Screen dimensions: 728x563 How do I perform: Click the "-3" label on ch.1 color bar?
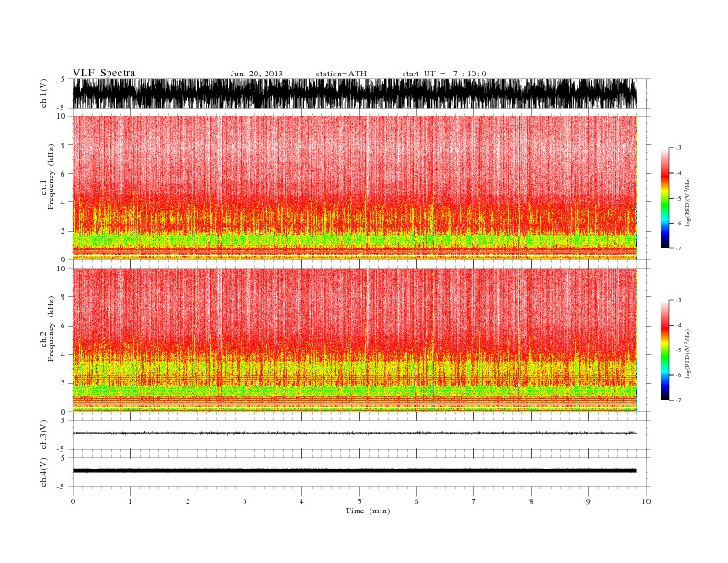click(677, 148)
